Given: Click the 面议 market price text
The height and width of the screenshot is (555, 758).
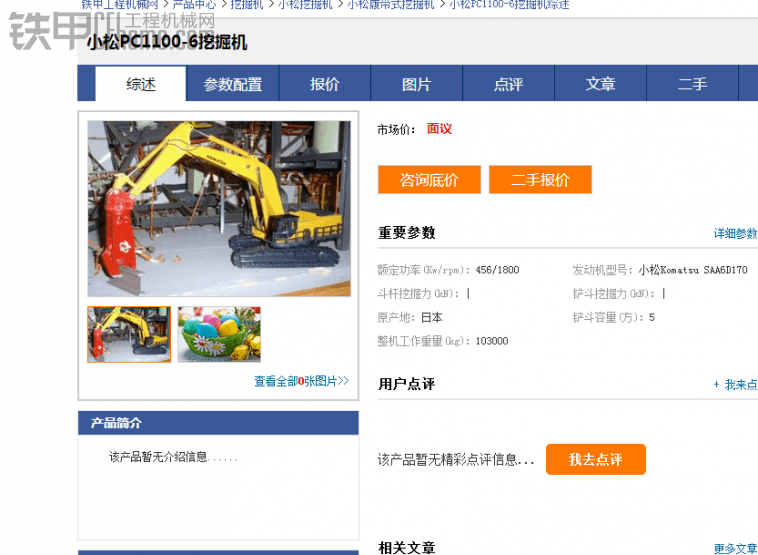Looking at the screenshot, I should 439,129.
